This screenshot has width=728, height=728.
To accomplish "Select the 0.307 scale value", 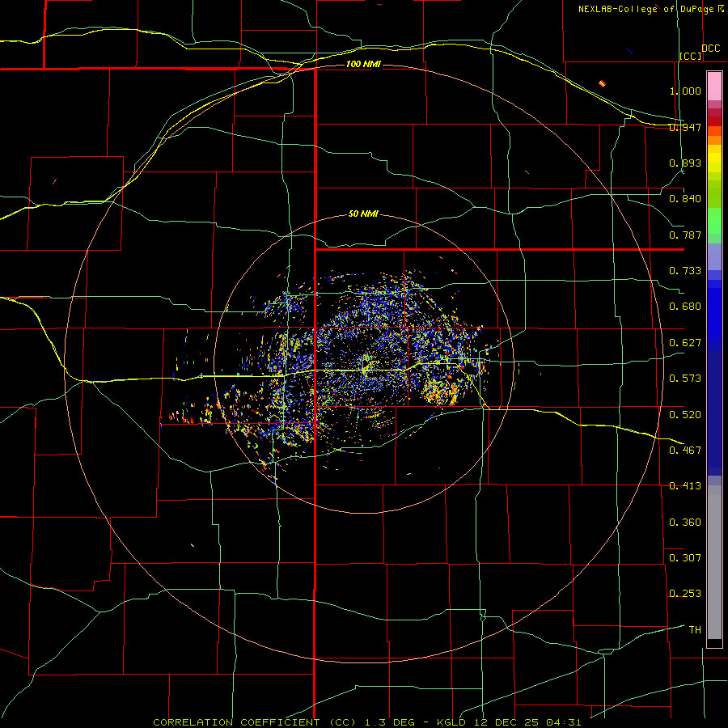I will 685,557.
